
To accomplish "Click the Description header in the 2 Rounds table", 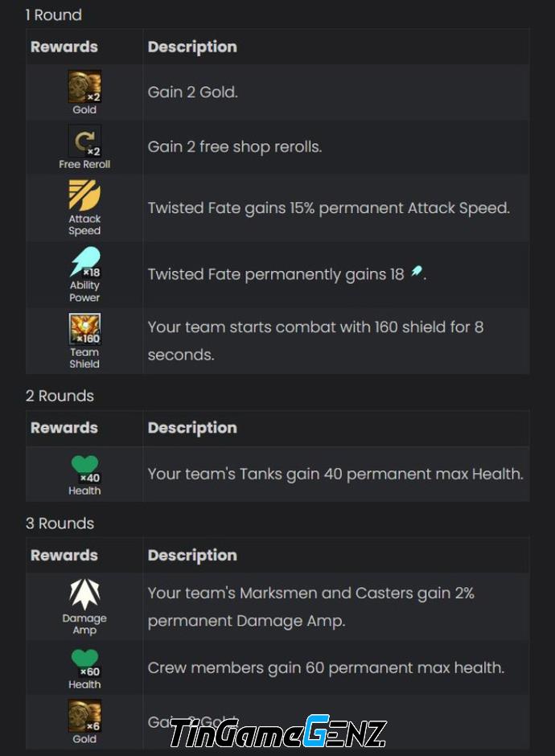I will 192,428.
